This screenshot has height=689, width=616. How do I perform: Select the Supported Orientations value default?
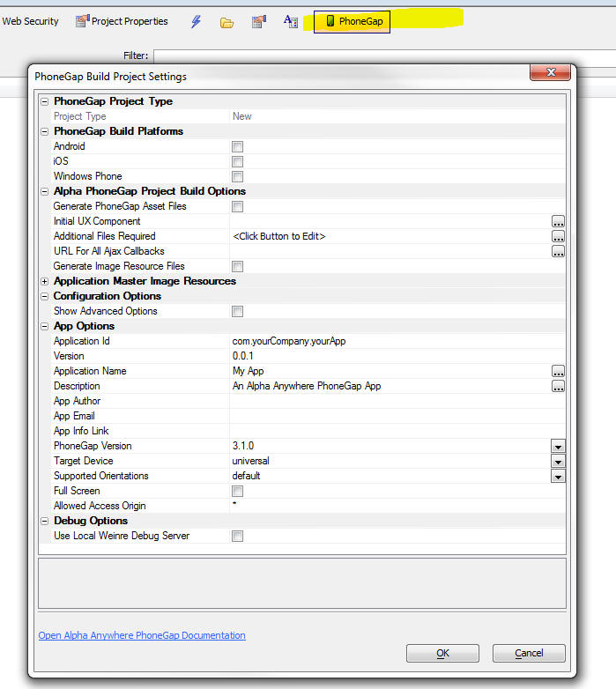coord(246,476)
